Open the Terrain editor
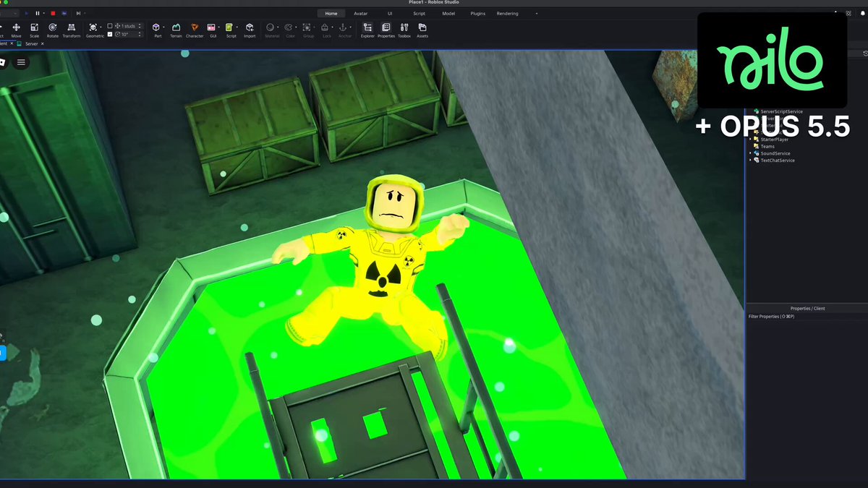Screen dimensions: 868x488 point(176,30)
